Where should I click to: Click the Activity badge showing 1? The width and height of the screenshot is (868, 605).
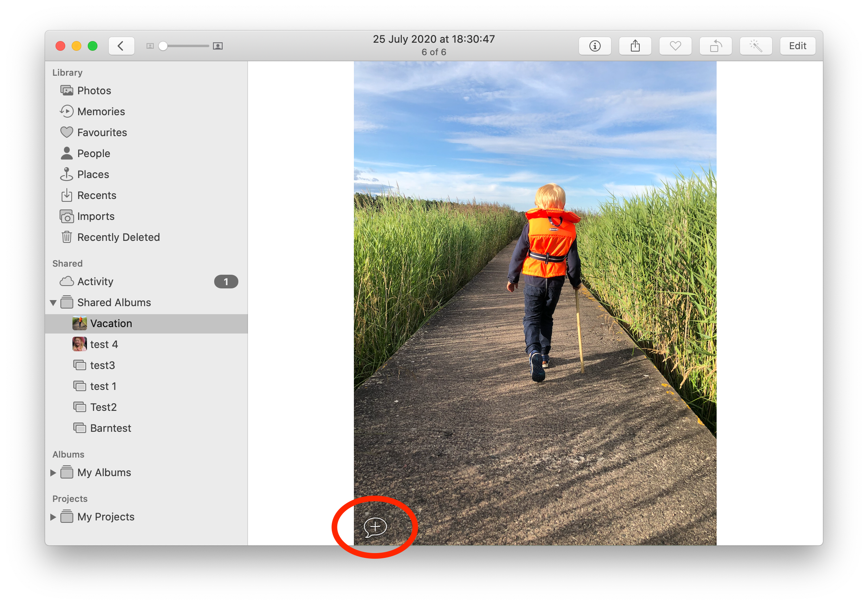[226, 282]
